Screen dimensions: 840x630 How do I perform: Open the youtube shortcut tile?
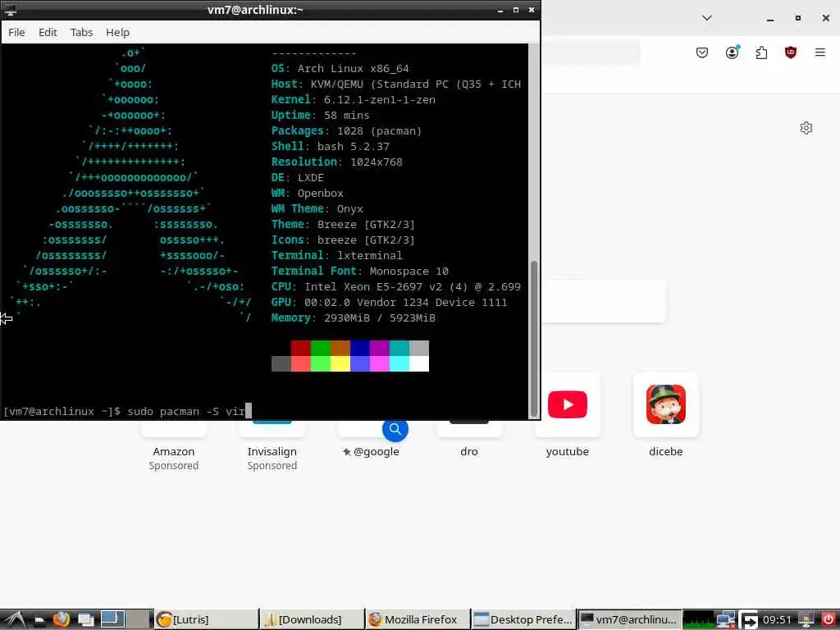pyautogui.click(x=568, y=404)
